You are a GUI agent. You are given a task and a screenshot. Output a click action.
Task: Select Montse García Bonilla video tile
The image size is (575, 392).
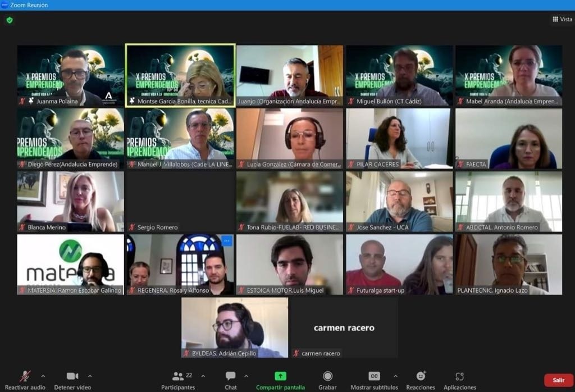pyautogui.click(x=180, y=76)
